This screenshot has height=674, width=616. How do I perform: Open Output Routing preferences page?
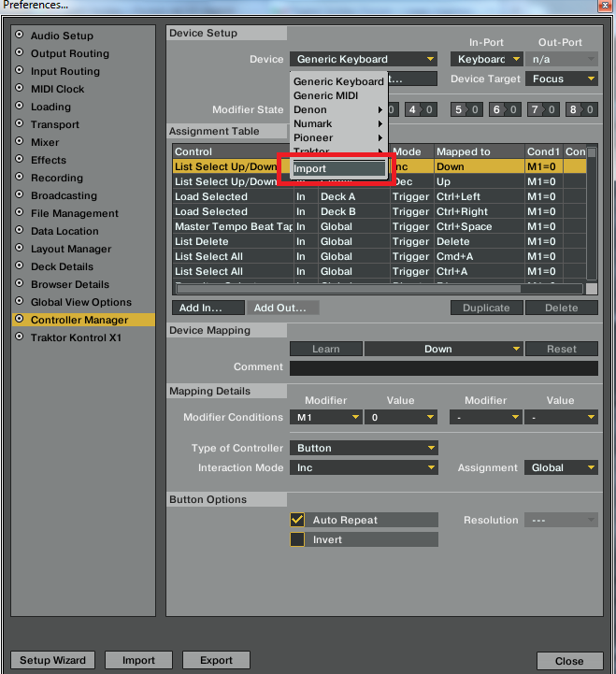[x=69, y=53]
